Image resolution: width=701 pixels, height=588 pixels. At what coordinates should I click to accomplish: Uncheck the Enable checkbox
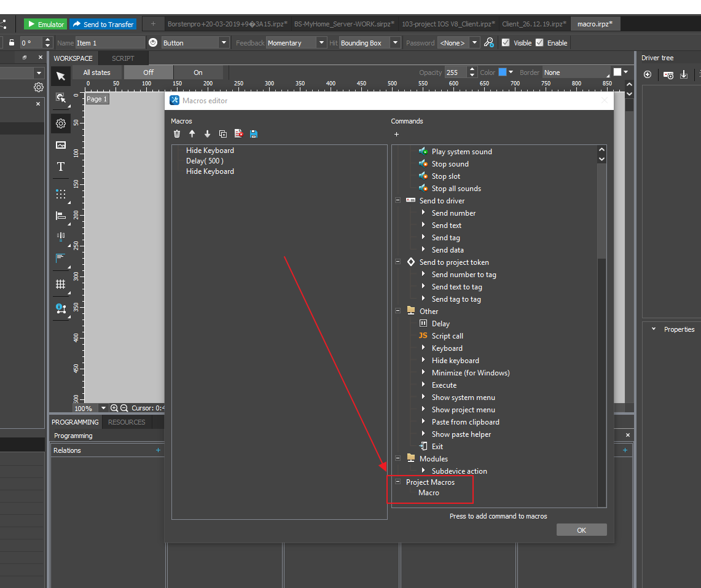539,43
